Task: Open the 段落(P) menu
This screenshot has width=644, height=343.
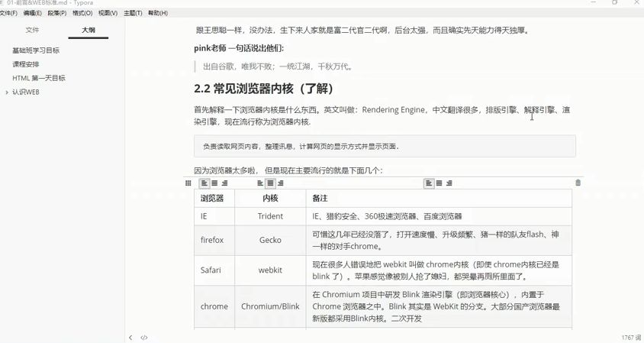Action: click(x=57, y=13)
